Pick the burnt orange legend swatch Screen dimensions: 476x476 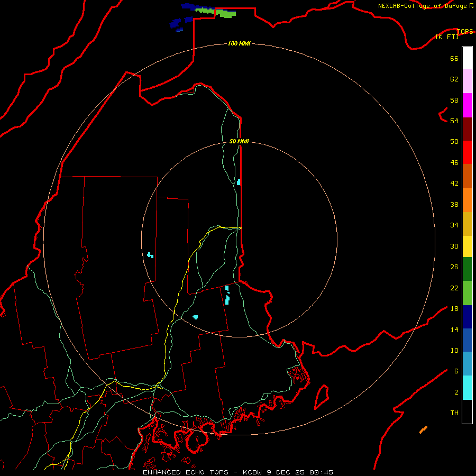click(x=467, y=176)
